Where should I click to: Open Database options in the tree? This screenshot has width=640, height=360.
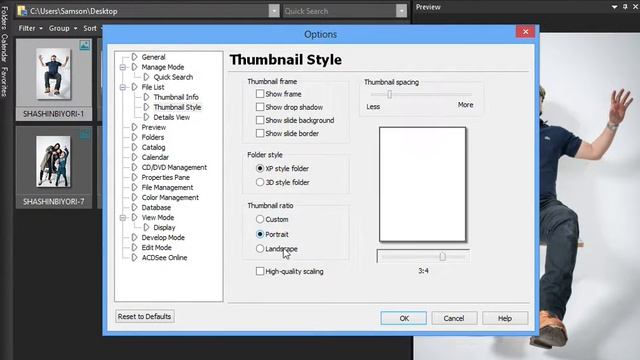coord(156,207)
